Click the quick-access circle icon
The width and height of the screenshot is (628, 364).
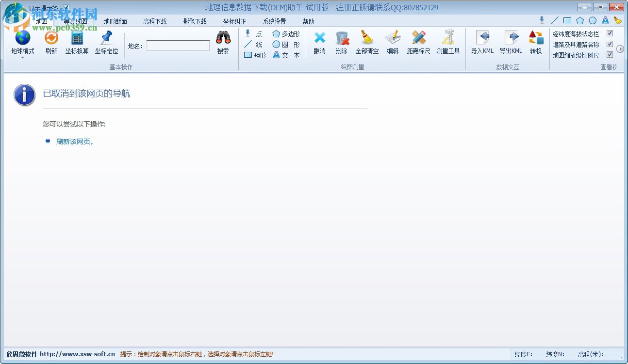point(593,20)
